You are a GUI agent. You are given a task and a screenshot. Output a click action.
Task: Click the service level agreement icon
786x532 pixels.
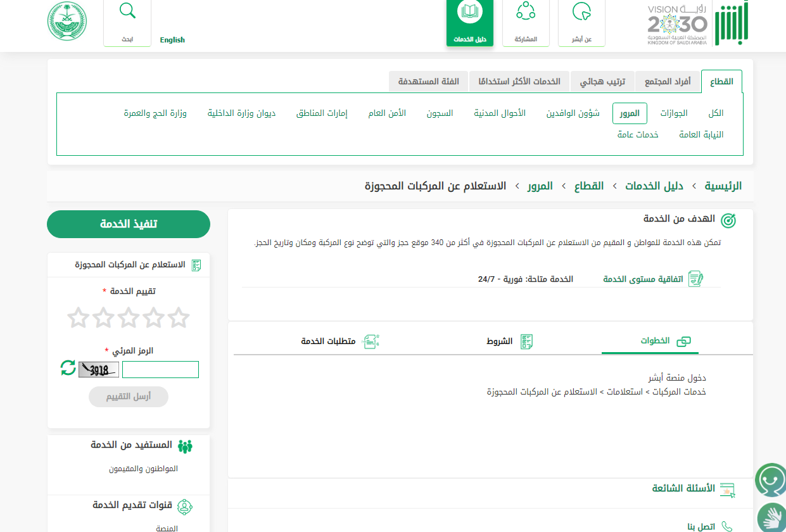pos(695,279)
